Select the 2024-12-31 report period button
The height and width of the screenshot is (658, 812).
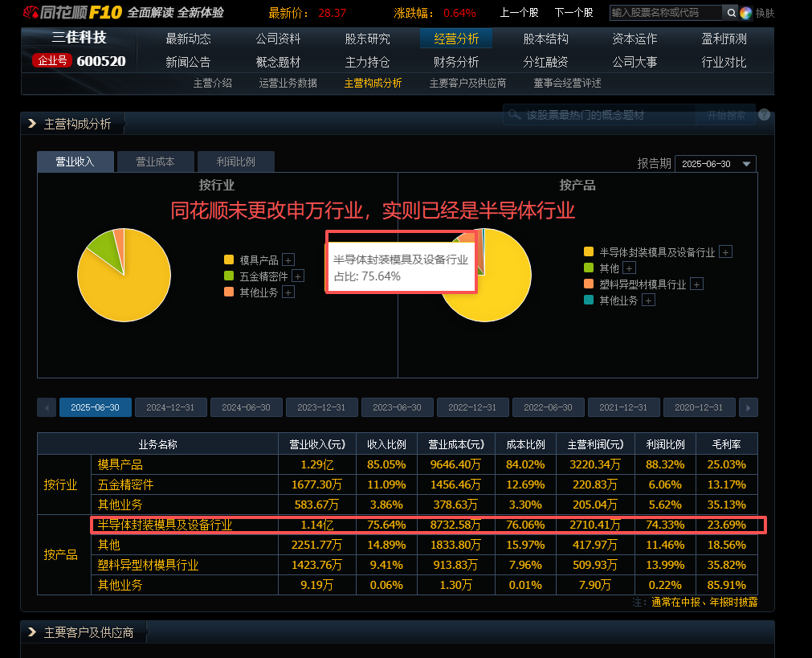[170, 407]
